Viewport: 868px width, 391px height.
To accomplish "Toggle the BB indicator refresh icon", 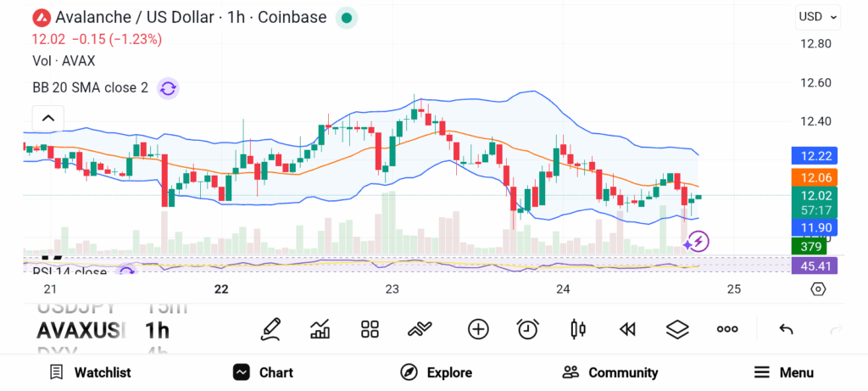I will [168, 88].
